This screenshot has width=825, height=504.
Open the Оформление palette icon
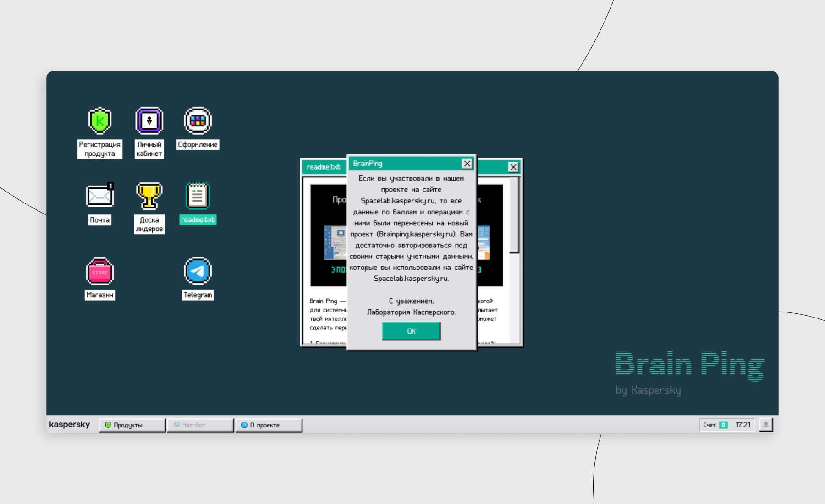[198, 121]
